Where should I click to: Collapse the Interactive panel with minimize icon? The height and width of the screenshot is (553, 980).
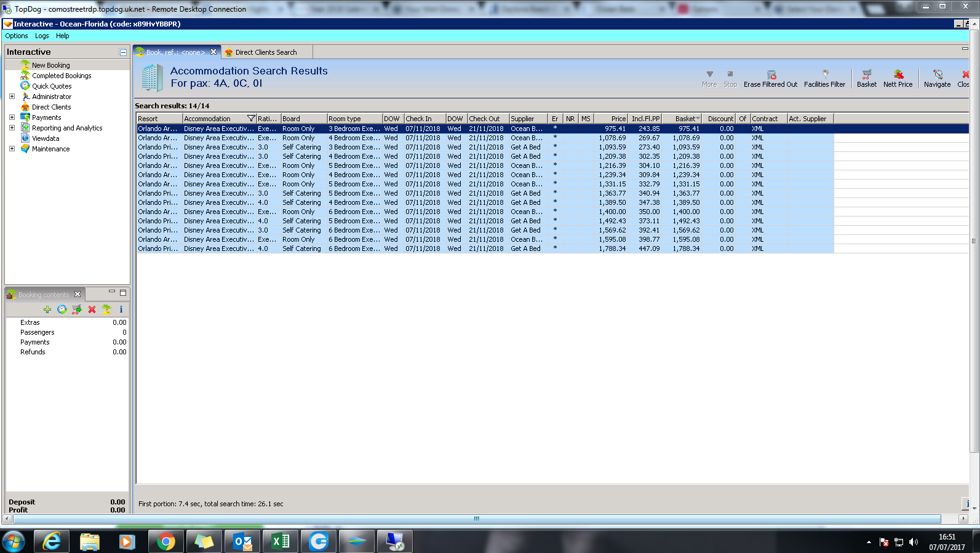pos(123,52)
